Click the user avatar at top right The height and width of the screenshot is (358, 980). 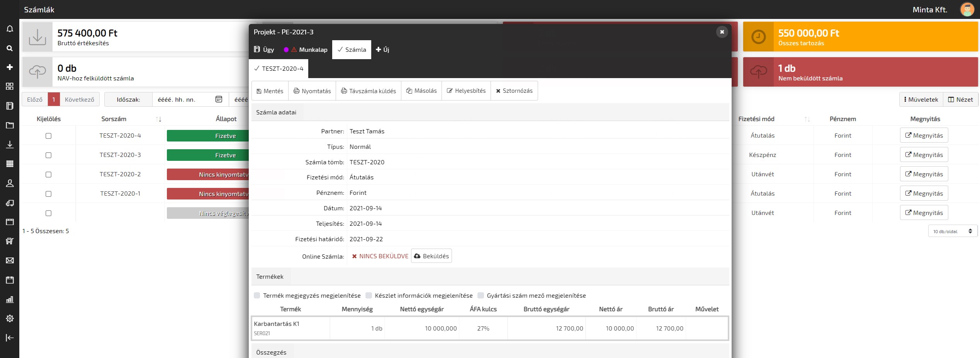[967, 10]
